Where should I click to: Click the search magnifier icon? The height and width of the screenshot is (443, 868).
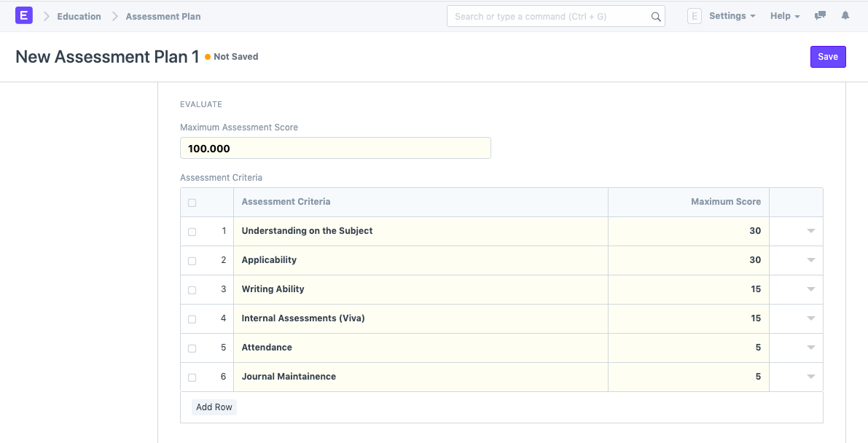[655, 16]
